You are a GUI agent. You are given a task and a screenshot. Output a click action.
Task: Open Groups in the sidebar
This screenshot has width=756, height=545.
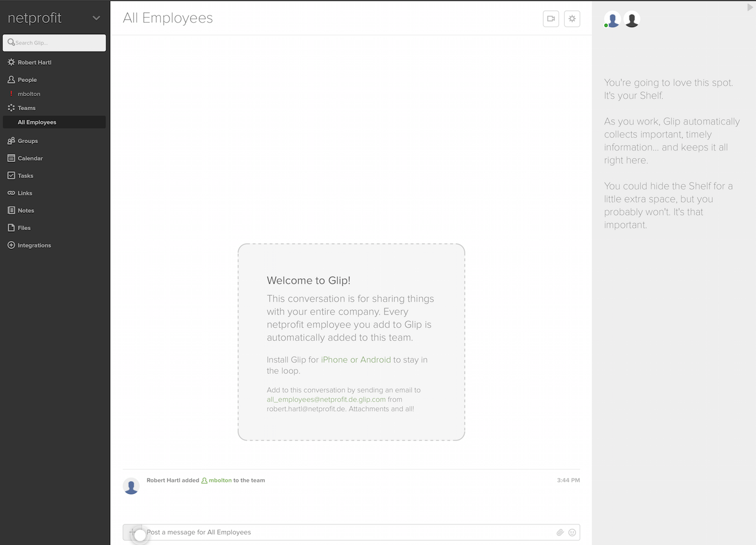point(28,141)
